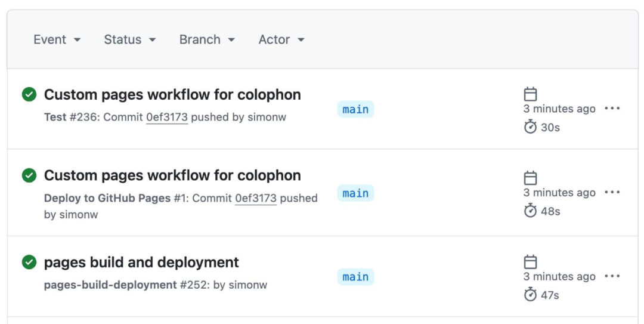644x324 pixels.
Task: Open the three-dot menu for Test #236 run
Action: [x=612, y=109]
